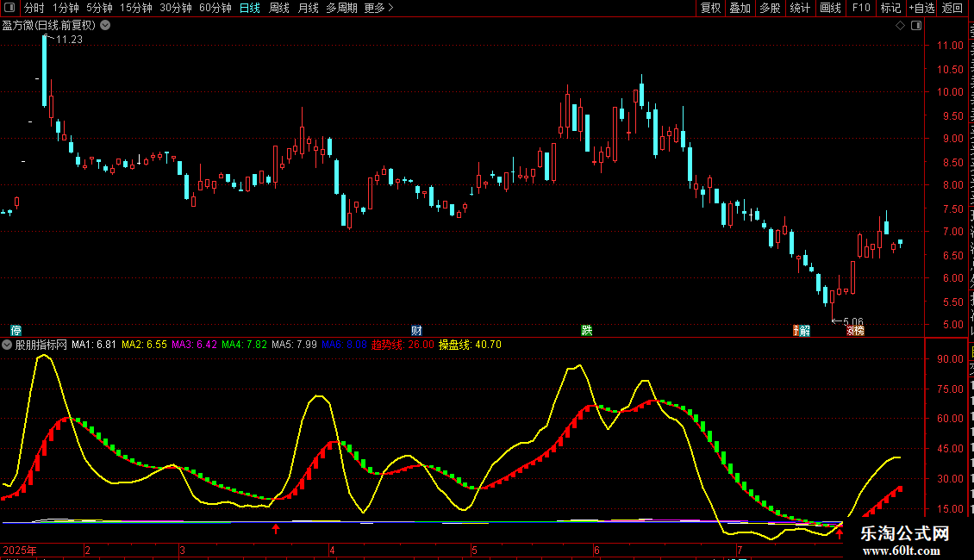Select the 15分钟 period

[136, 8]
